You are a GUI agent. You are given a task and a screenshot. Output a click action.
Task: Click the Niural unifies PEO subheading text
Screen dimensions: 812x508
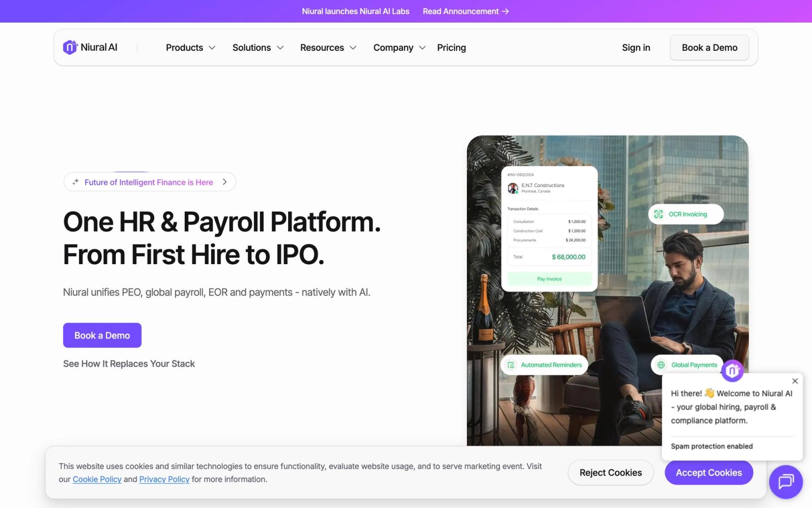coord(217,293)
